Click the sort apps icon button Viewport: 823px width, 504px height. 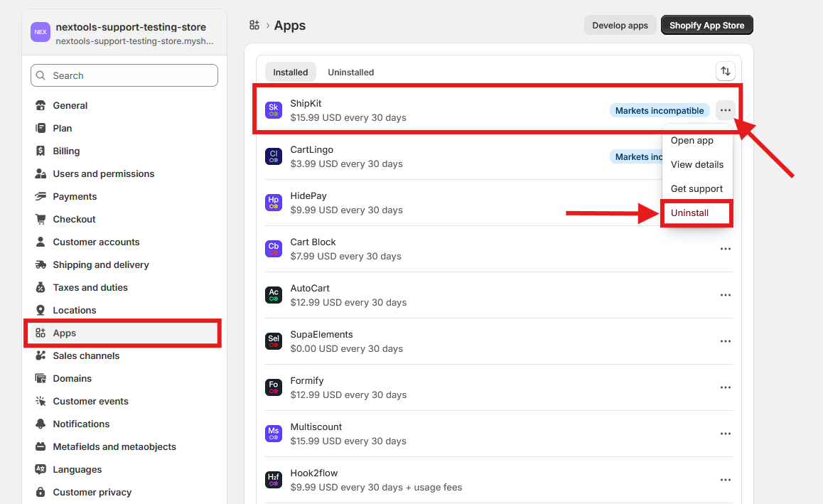725,71
